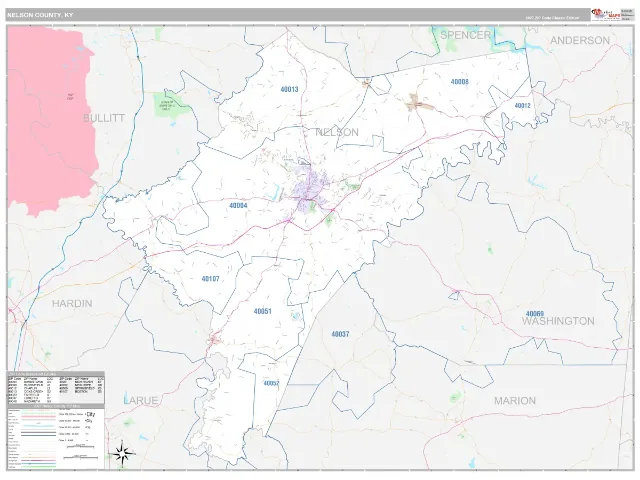
Task: Click ZIP code label 40051
Action: (x=262, y=311)
